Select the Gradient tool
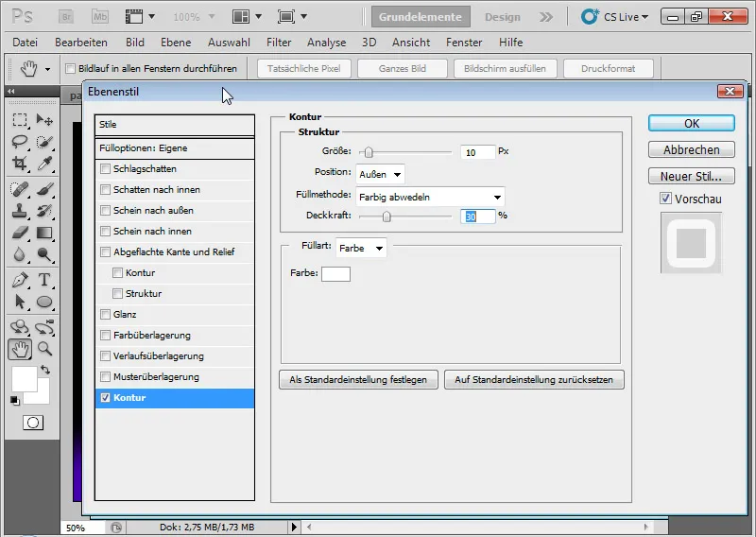 click(44, 233)
